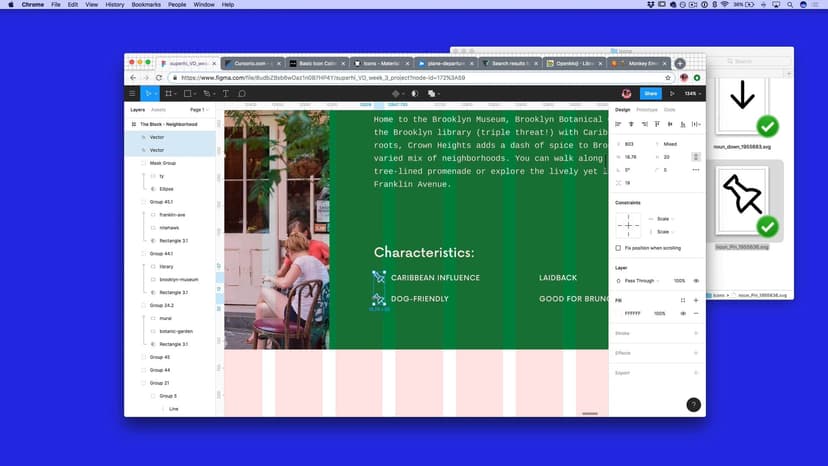Open horizontal constraint Scale dropdown

tap(665, 219)
